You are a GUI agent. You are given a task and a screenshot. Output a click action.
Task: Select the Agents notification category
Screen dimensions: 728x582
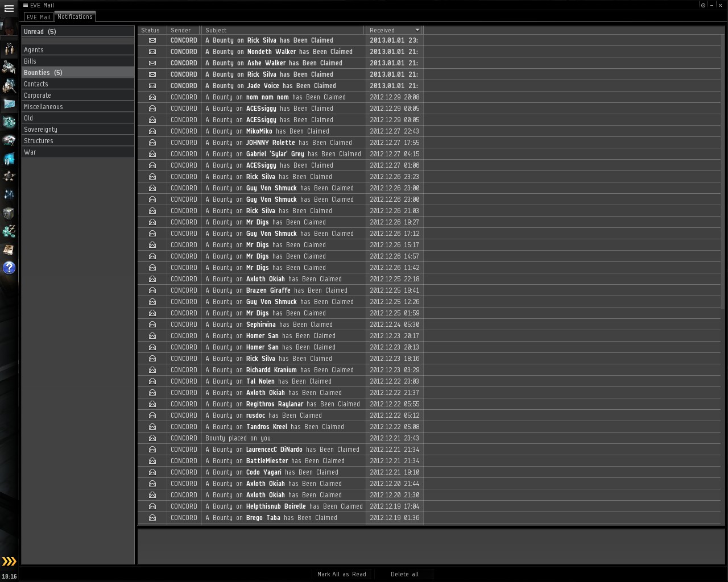click(x=78, y=50)
